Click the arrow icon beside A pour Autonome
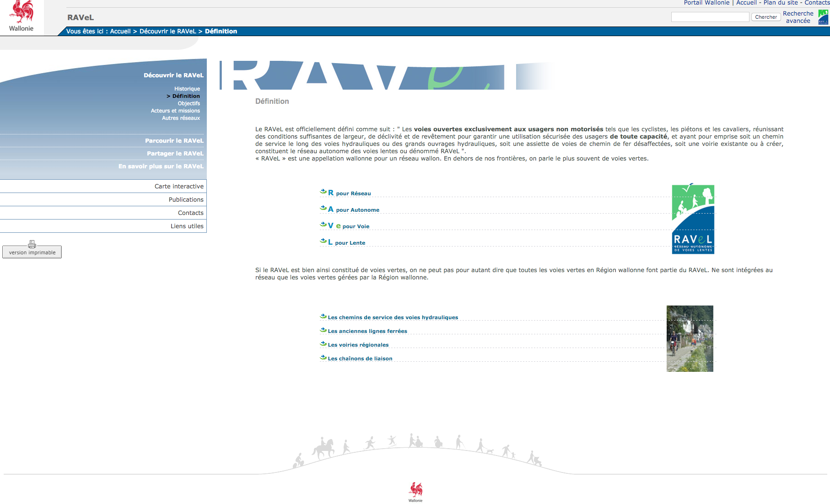830x504 pixels. [323, 208]
